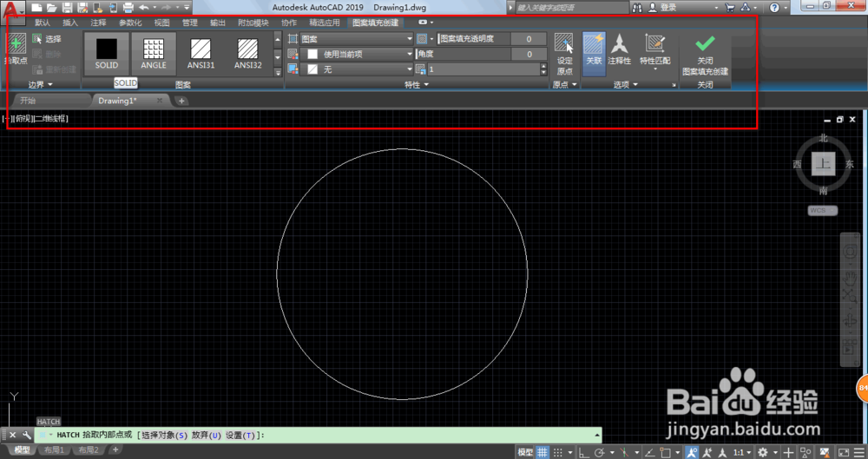Click the Save icon in quick access toolbar
Viewport: 868px width, 459px height.
click(x=67, y=8)
